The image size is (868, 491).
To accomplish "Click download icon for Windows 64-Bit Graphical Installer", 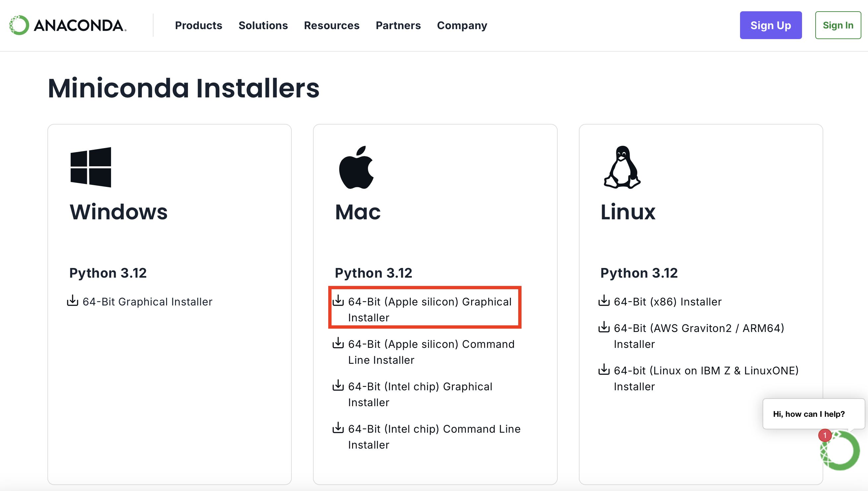I will [x=73, y=300].
